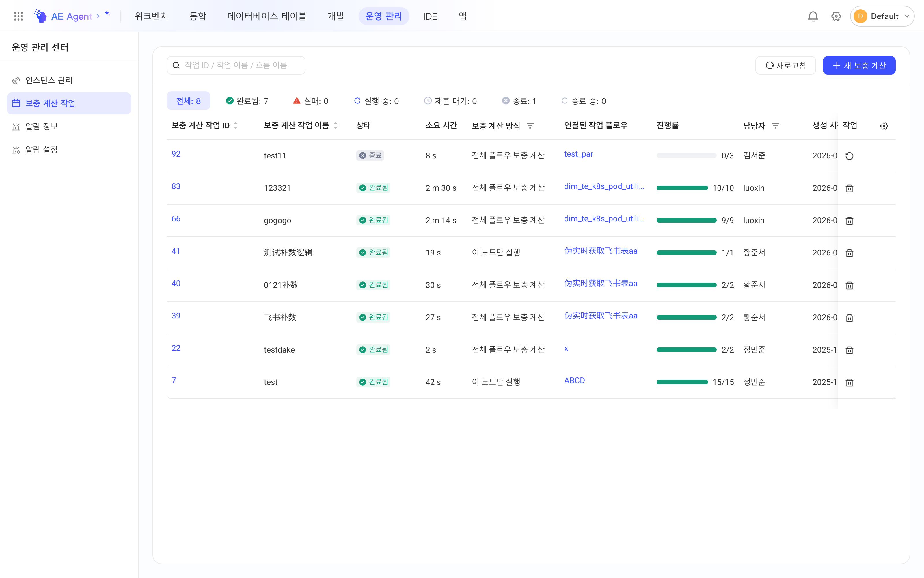924x578 pixels.
Task: Open 알림 정보 in sidebar
Action: (69, 127)
